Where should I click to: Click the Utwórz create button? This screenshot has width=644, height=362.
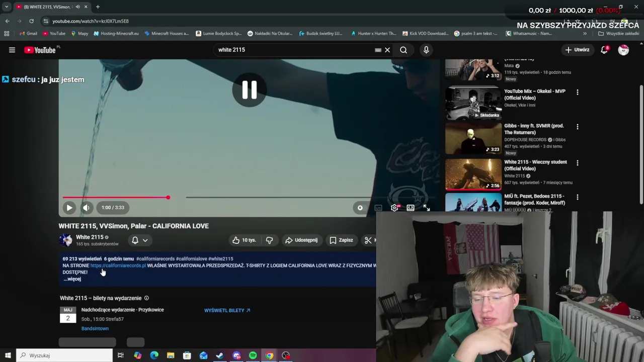[x=577, y=50]
